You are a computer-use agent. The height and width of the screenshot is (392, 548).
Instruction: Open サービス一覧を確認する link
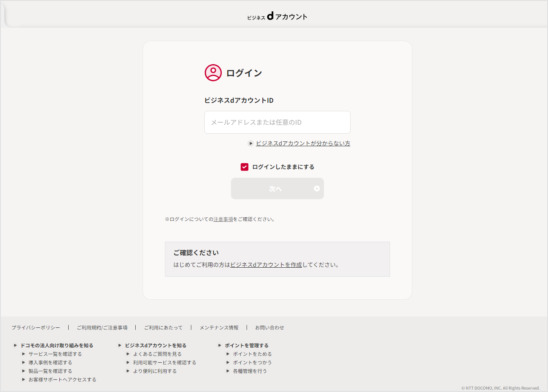55,354
